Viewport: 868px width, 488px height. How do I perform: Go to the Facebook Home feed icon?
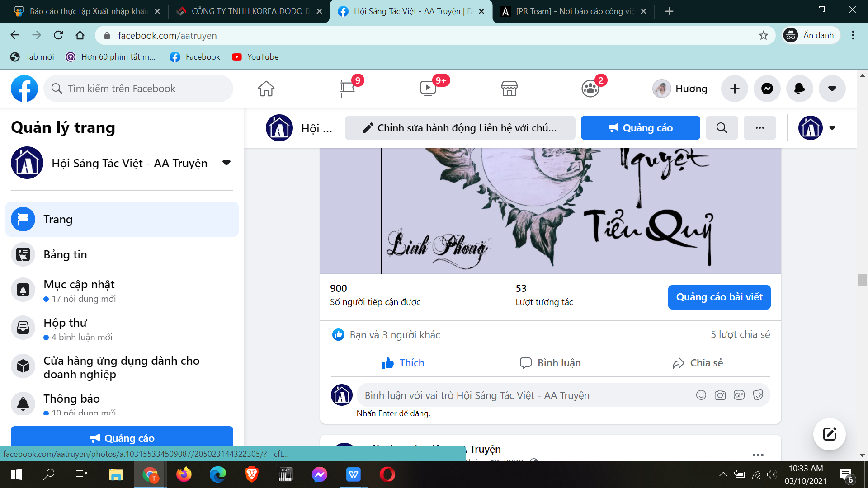click(x=266, y=89)
